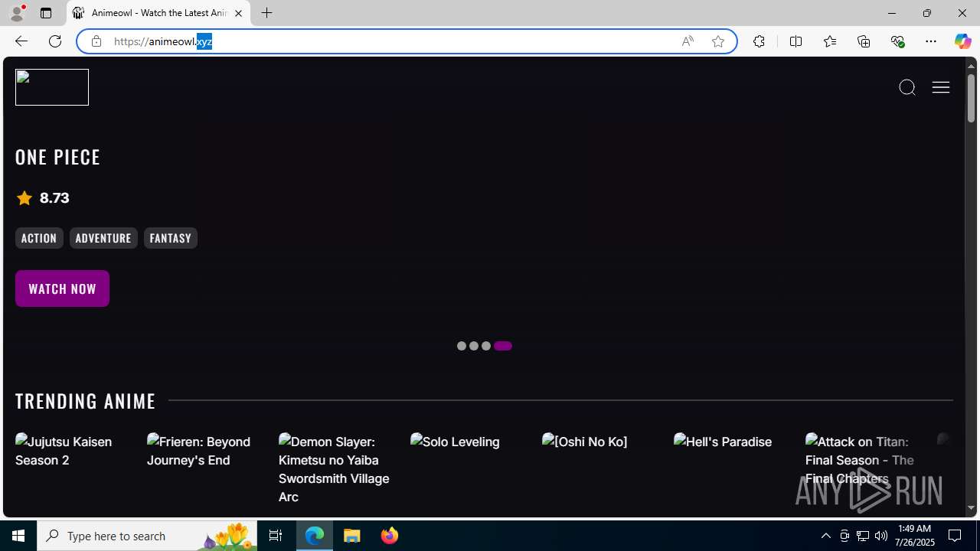Activate Read aloud in address bar
The width and height of the screenshot is (980, 551).
click(688, 41)
